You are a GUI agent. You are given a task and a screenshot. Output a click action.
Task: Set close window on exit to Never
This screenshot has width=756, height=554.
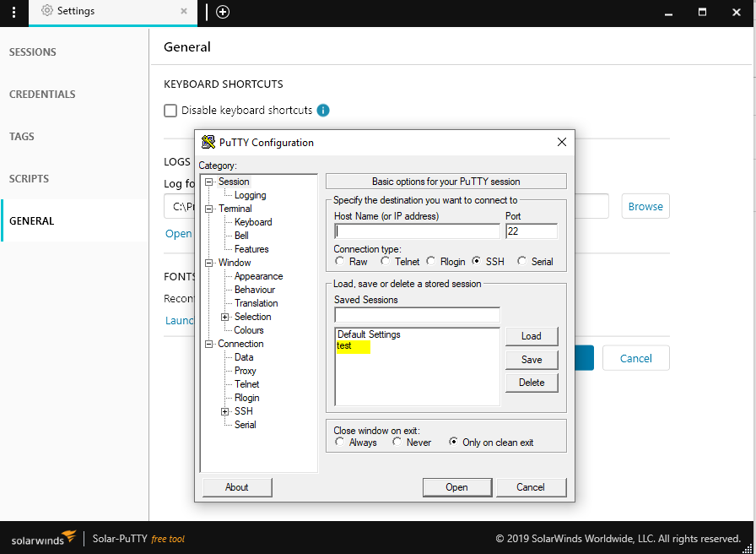(x=397, y=442)
